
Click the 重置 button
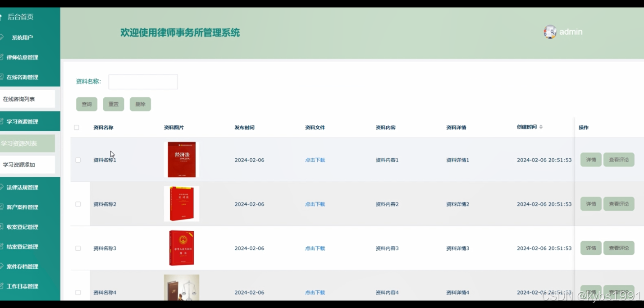[114, 104]
